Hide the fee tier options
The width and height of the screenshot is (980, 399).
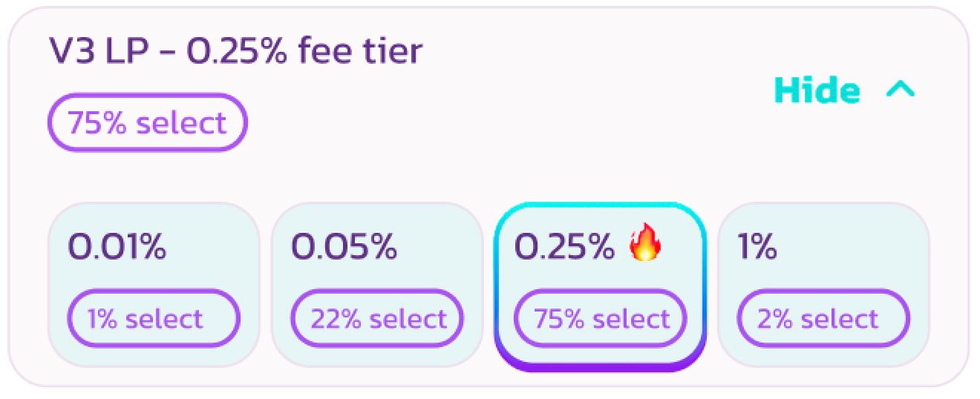pyautogui.click(x=817, y=90)
